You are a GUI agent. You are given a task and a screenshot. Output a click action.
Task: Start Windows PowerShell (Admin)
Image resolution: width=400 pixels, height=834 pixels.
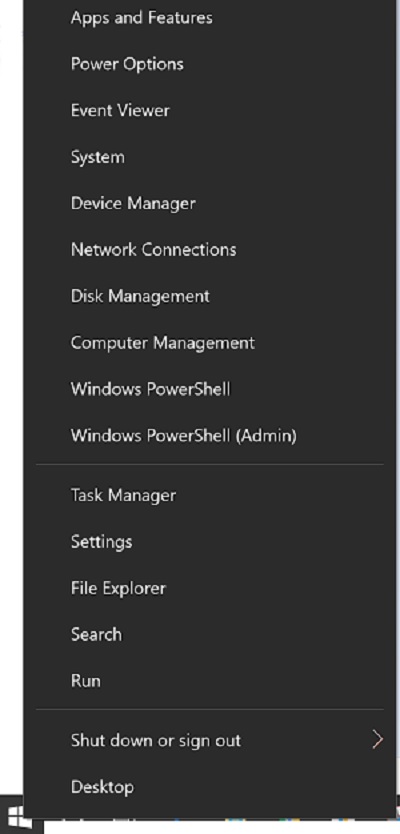184,436
